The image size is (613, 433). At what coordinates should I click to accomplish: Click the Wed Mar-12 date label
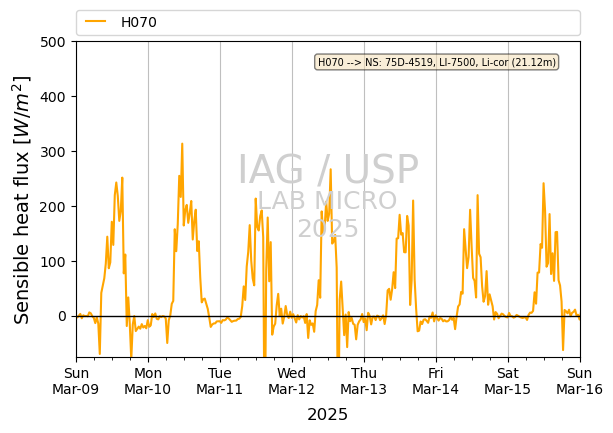(292, 381)
